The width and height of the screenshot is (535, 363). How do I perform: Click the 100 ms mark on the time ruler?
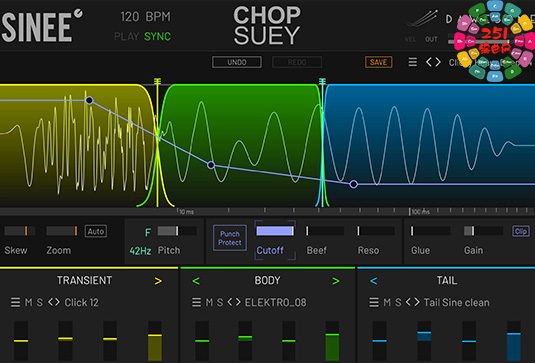pyautogui.click(x=420, y=212)
